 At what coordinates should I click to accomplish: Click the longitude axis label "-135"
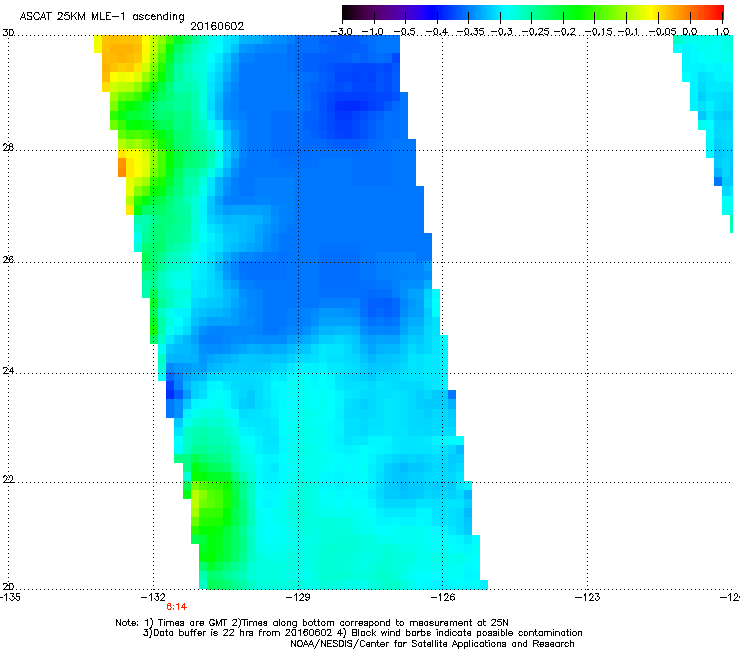point(10,597)
